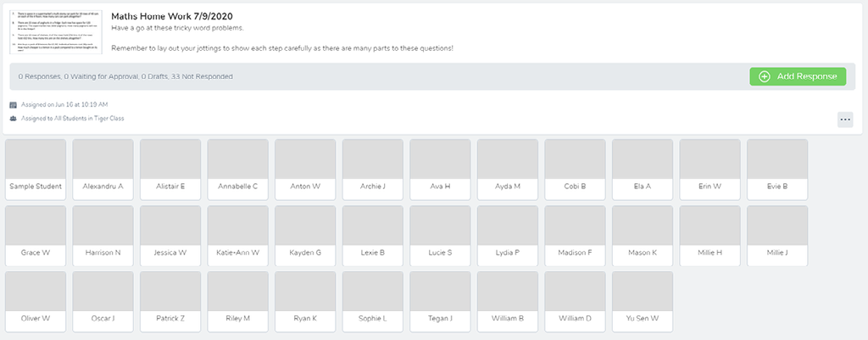Click the Add Response button

point(798,76)
